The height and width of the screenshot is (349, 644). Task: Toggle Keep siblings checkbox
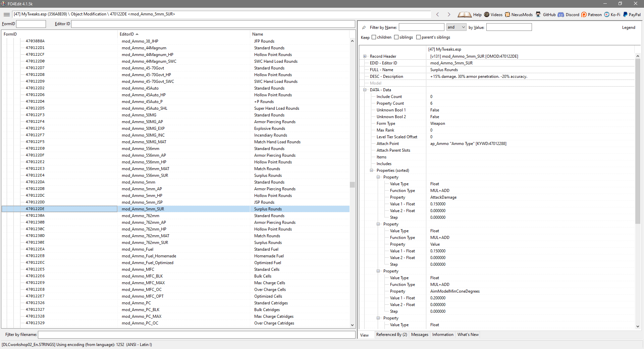click(x=396, y=37)
